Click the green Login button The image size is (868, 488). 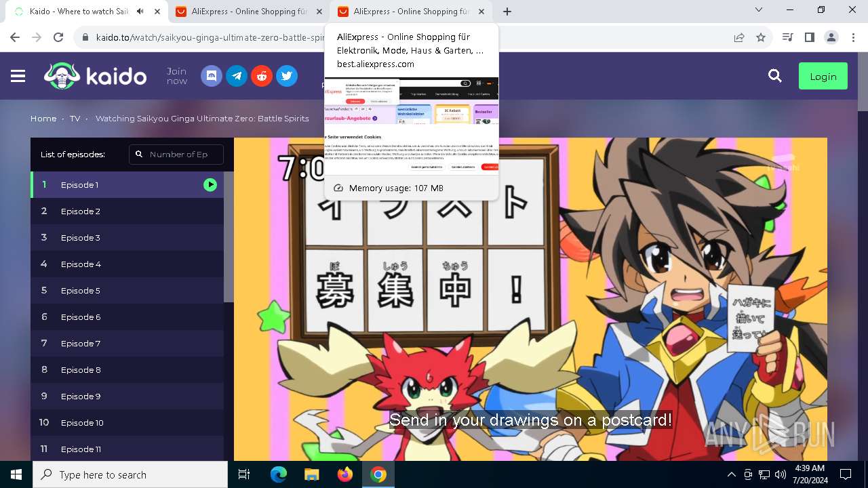(x=823, y=77)
